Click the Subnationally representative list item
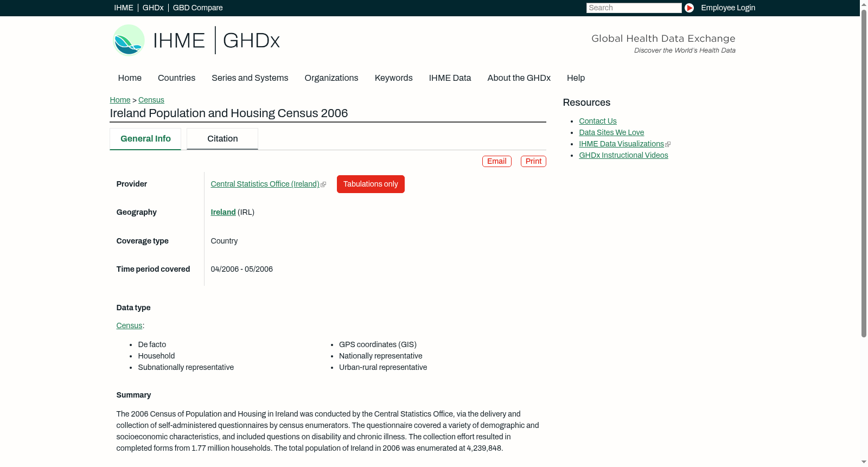The height and width of the screenshot is (467, 868). (186, 367)
